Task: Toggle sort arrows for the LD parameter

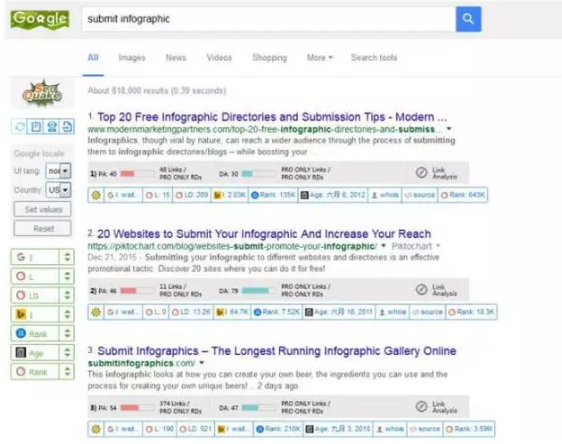Action: tap(67, 295)
